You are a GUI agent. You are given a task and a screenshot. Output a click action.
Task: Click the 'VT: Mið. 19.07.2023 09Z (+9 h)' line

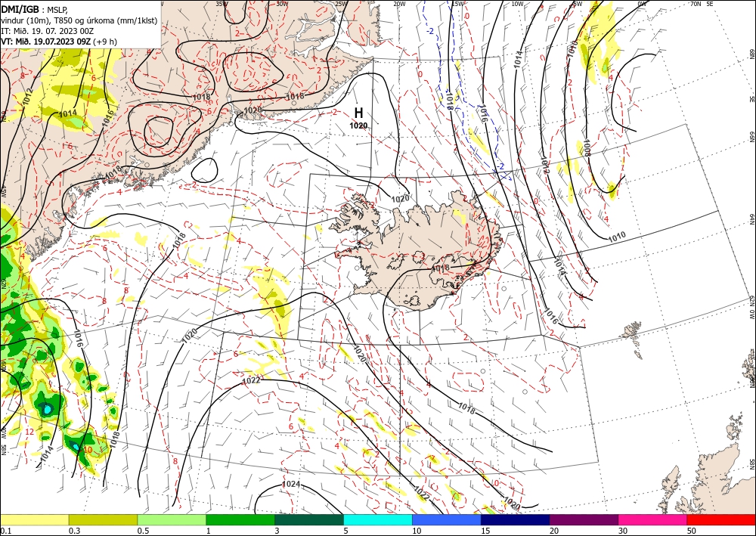point(59,42)
